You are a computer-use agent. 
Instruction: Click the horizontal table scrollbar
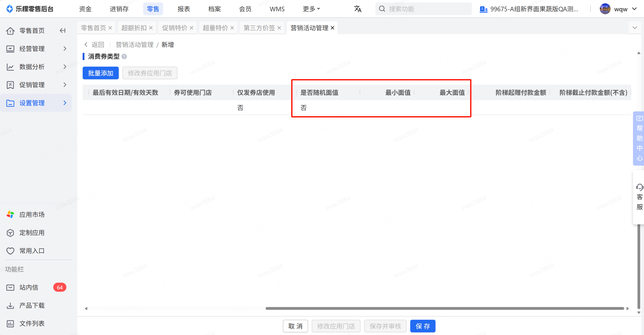[444, 308]
